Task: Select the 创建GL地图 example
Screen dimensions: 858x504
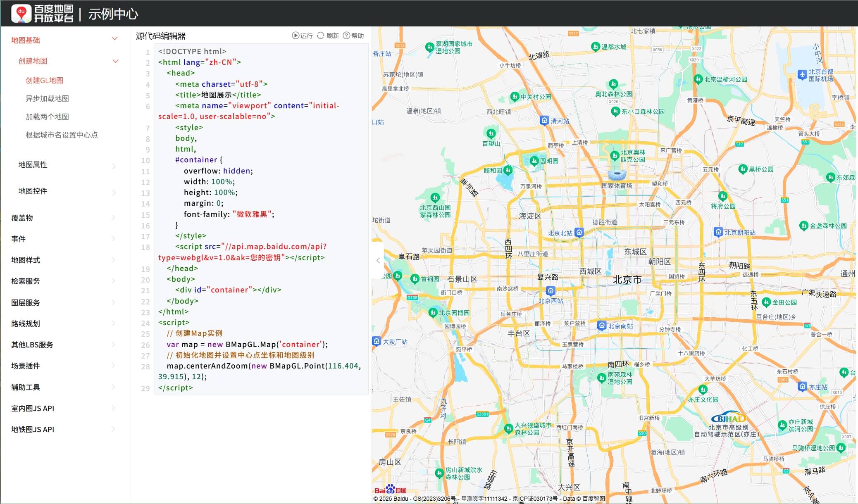Action: tap(45, 81)
